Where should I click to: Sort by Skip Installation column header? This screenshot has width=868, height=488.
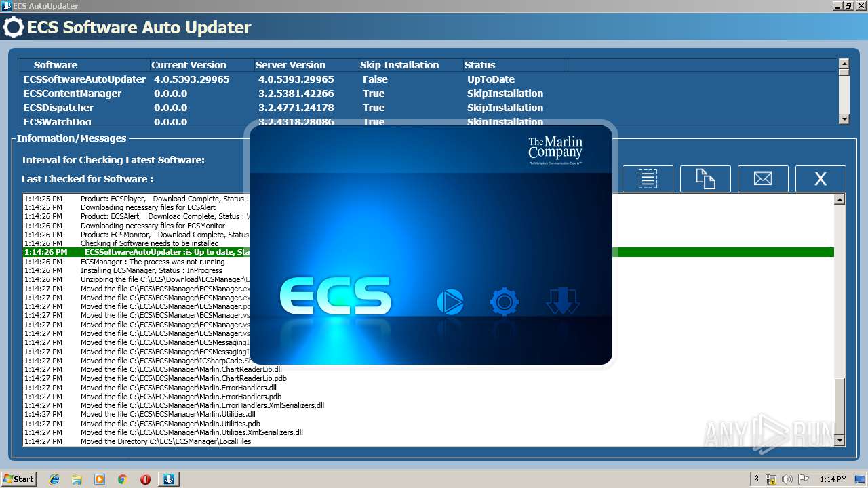(x=410, y=65)
